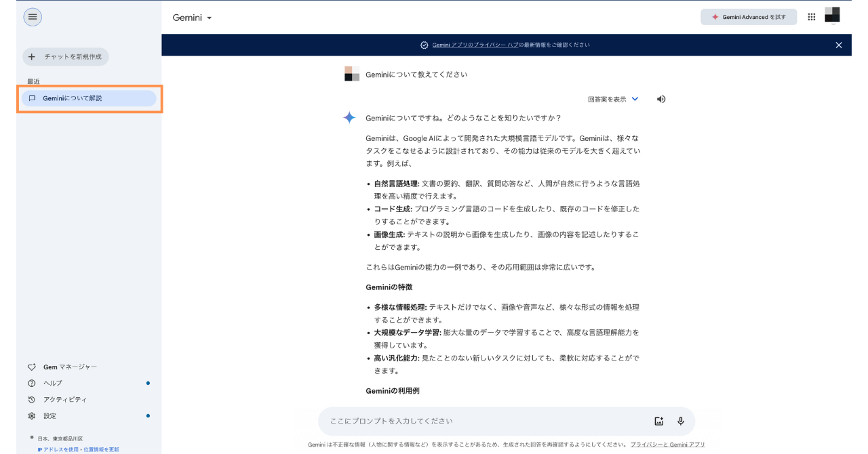Click Gemini Advanced を試す button
This screenshot has width=868, height=454.
pos(749,17)
